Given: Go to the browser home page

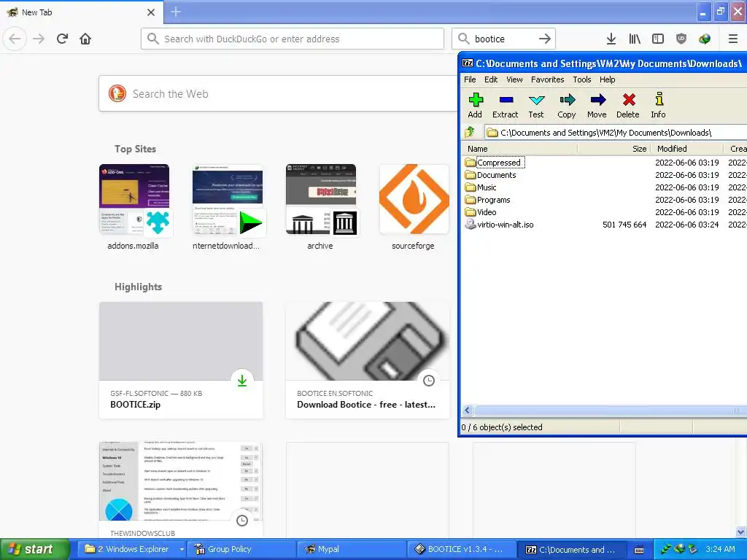Looking at the screenshot, I should (x=85, y=39).
